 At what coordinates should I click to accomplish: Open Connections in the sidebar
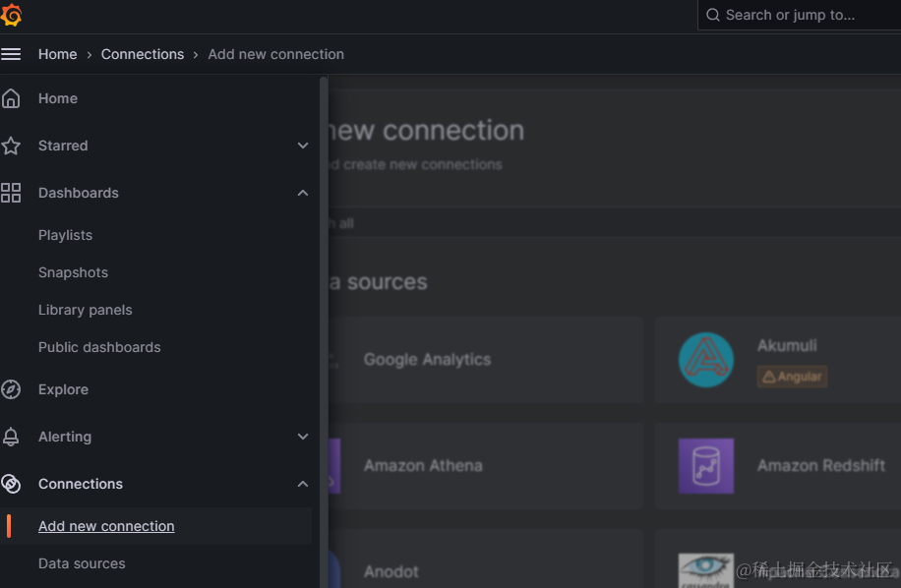point(81,484)
